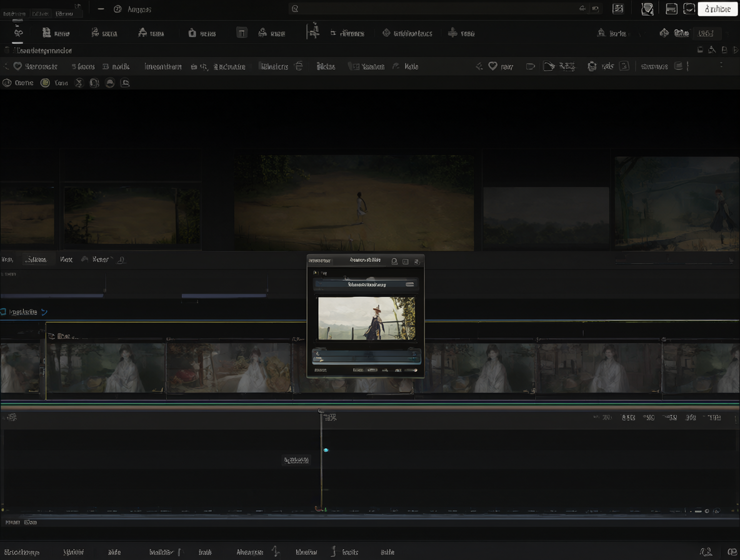
Task: Click the refresh icon in the popup header
Action: tap(417, 261)
